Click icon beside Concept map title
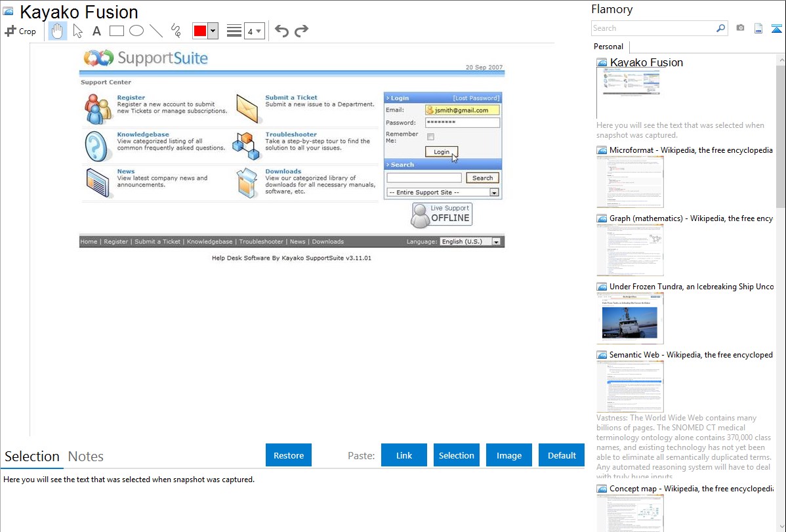786x532 pixels. coord(602,489)
